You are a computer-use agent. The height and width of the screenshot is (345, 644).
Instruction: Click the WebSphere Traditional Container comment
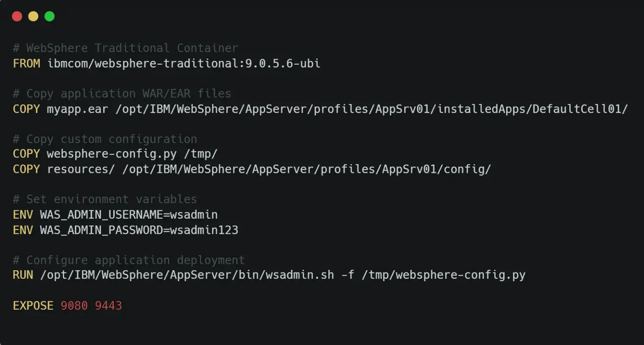[125, 48]
